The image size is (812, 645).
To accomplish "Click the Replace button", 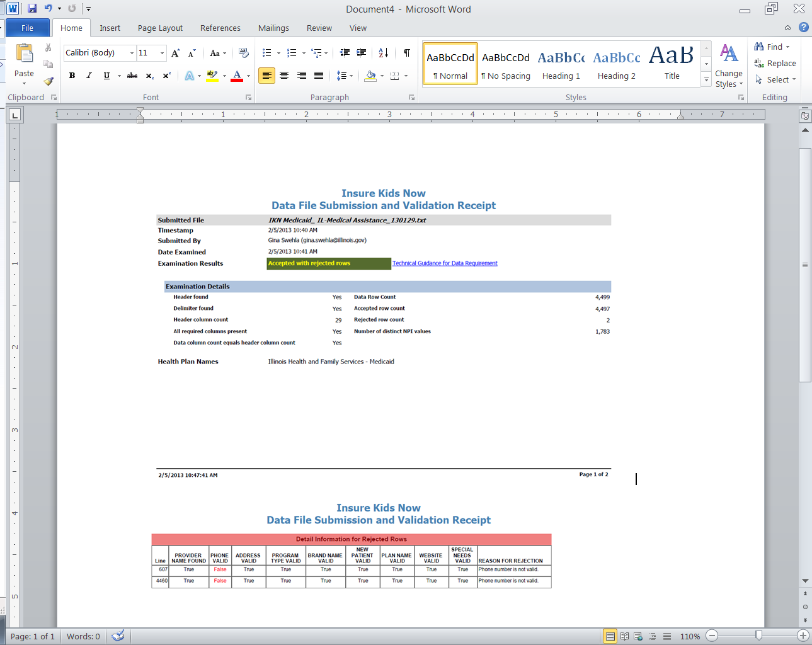I will (x=775, y=64).
